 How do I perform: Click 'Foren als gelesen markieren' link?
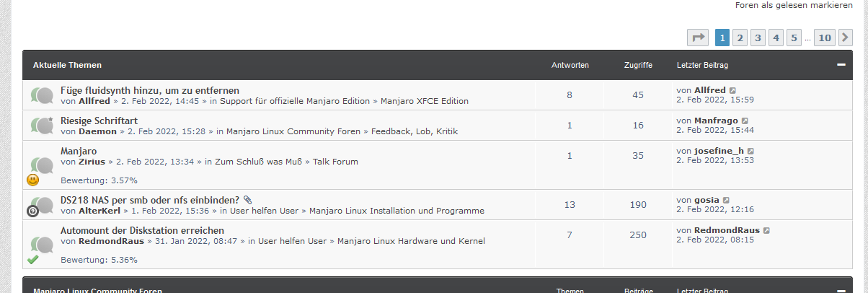click(799, 5)
